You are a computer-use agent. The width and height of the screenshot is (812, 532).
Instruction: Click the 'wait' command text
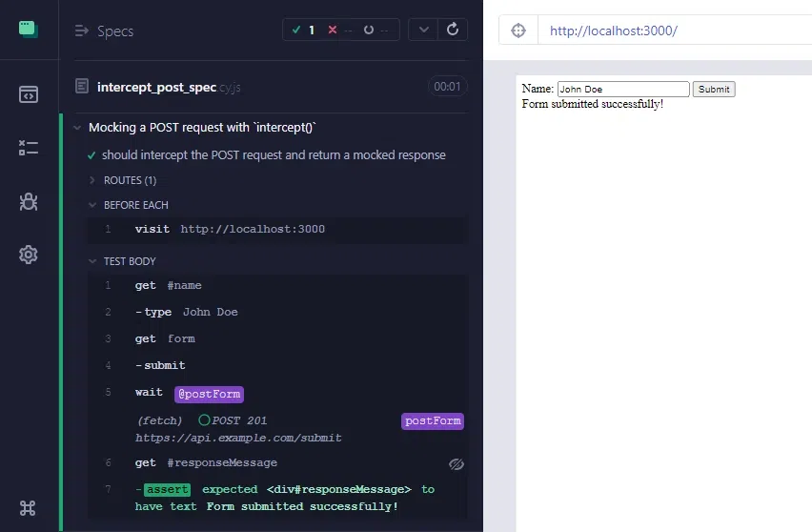[x=149, y=392]
